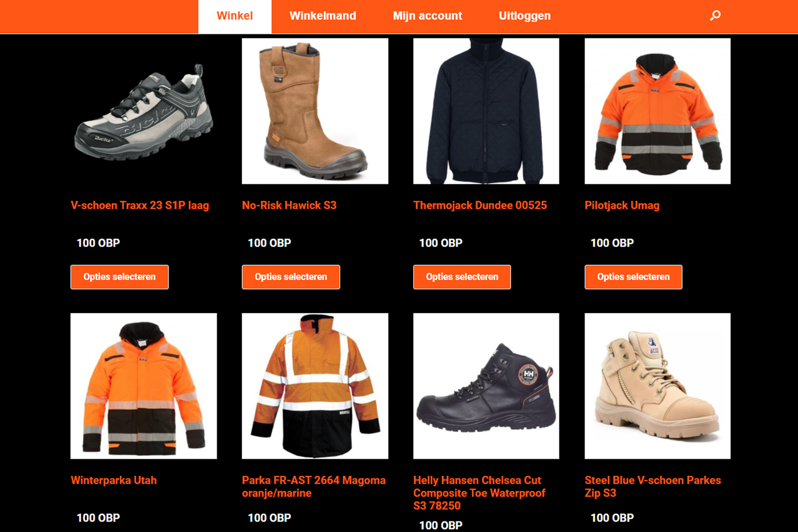Select options for No-Risk Hawick S3
Viewport: 798px width, 532px height.
coord(291,277)
